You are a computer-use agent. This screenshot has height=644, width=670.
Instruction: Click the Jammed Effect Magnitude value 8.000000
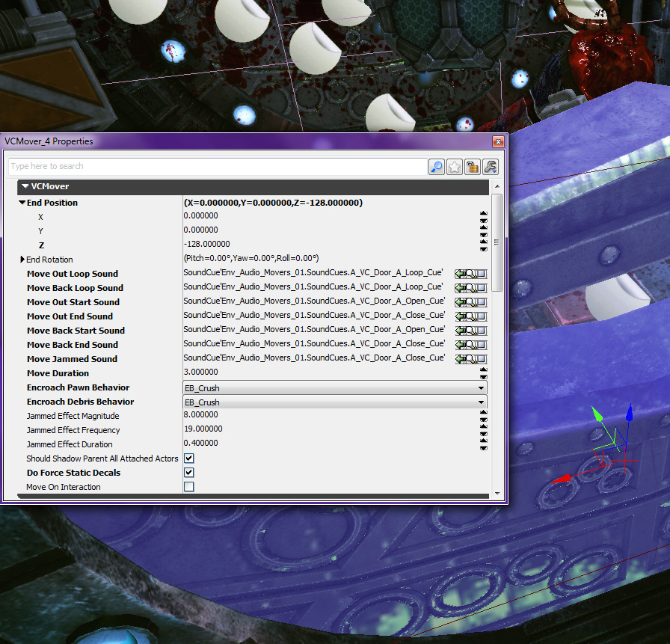tap(201, 414)
